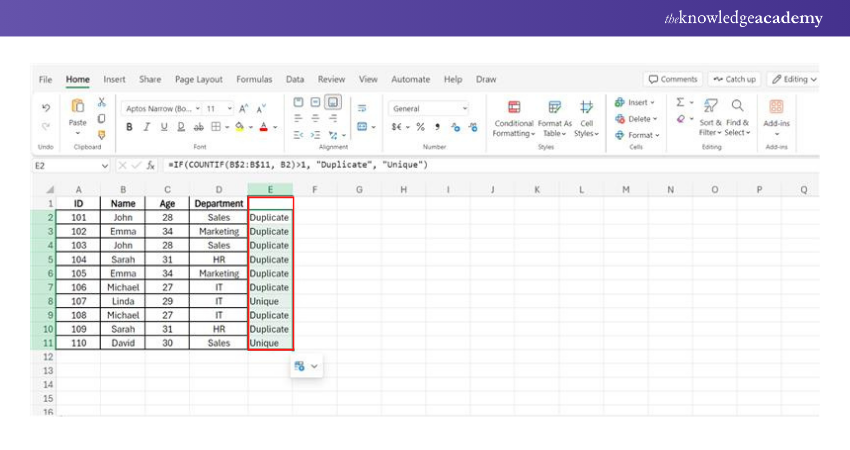Click the Undo arrow icon
850x450 pixels.
pos(46,106)
